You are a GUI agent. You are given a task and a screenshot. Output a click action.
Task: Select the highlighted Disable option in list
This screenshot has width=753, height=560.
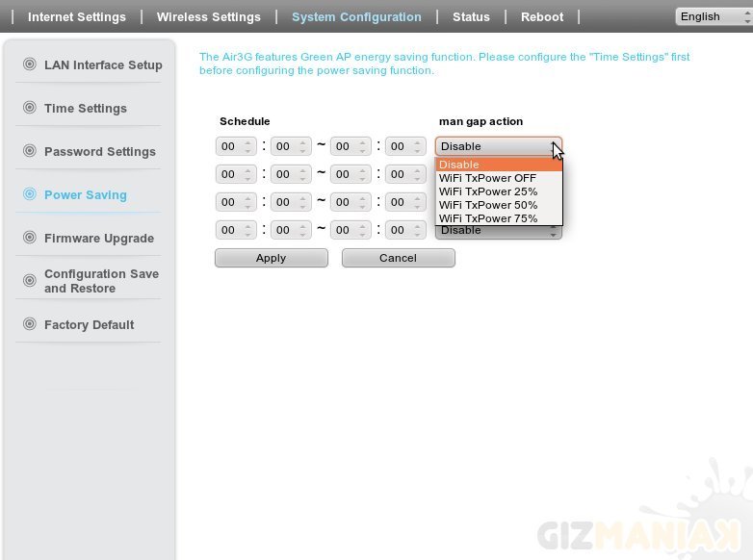(488, 165)
